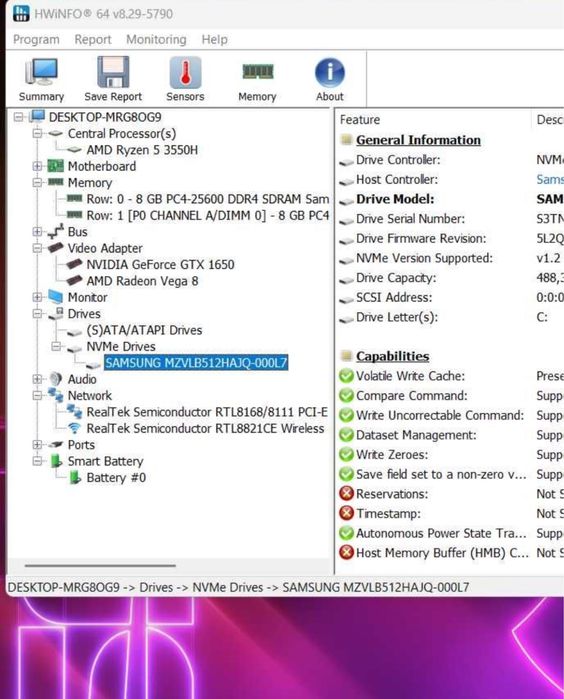
Task: Click the Smart Battery node icon
Action: [x=56, y=461]
